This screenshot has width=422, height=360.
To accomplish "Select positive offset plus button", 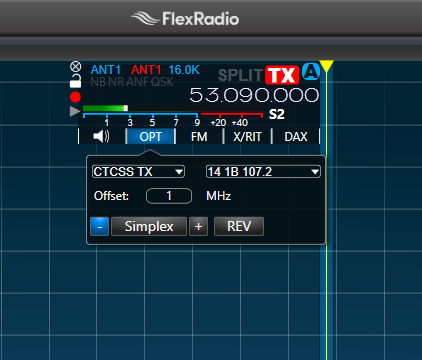I will coord(199,227).
